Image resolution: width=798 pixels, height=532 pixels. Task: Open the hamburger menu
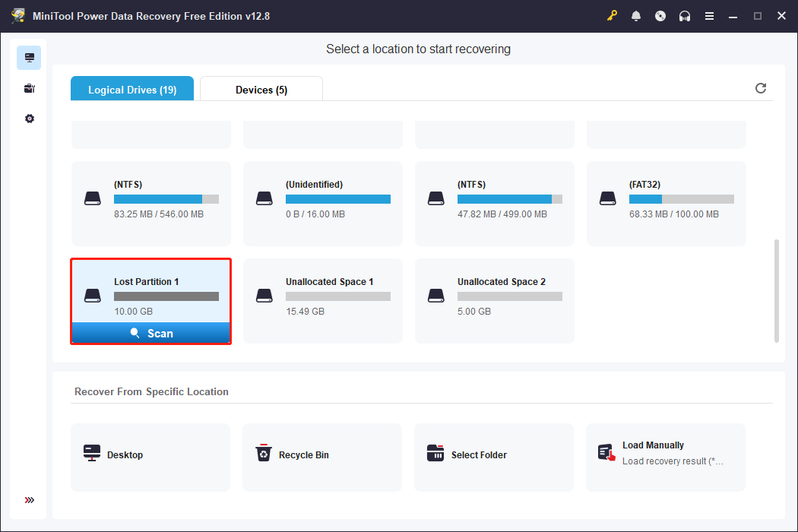tap(709, 16)
